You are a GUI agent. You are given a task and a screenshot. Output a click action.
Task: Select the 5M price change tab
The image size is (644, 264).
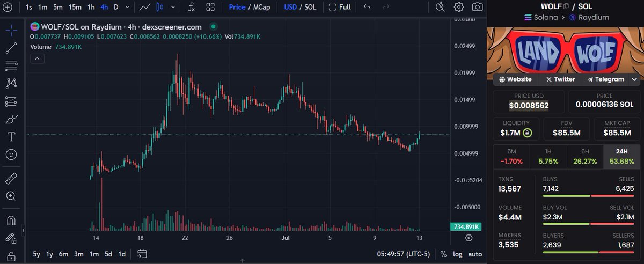coord(511,157)
